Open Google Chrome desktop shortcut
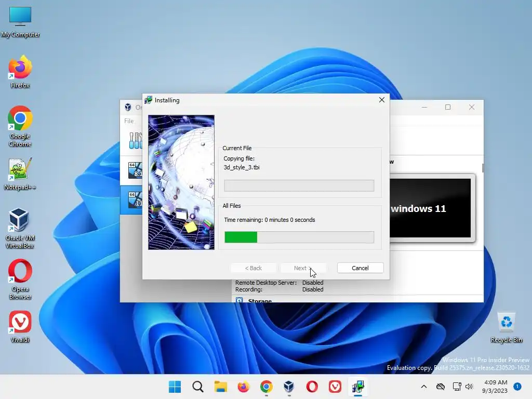Viewport: 532px width, 399px height. point(20,126)
